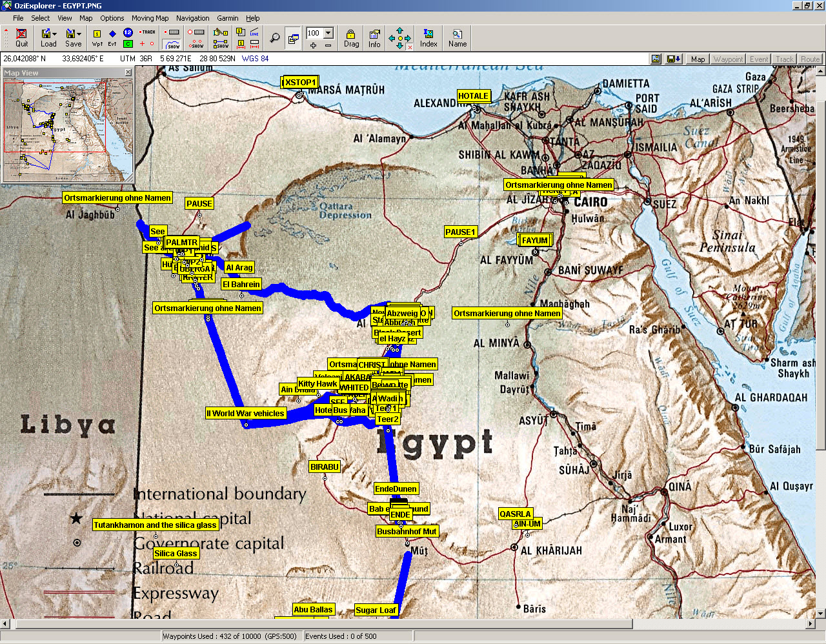Open the Index map icon
Image resolution: width=826 pixels, height=644 pixels.
click(428, 38)
